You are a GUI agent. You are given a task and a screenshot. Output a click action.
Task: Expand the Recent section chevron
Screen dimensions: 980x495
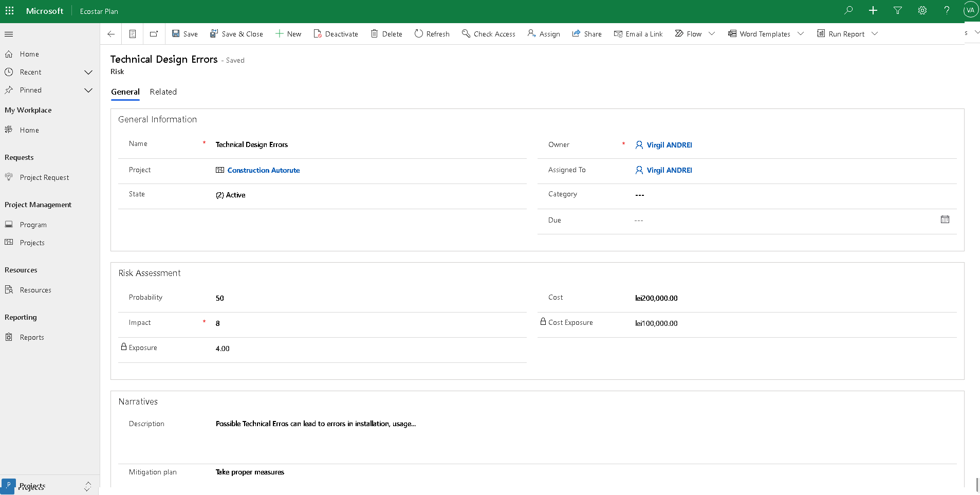[88, 72]
